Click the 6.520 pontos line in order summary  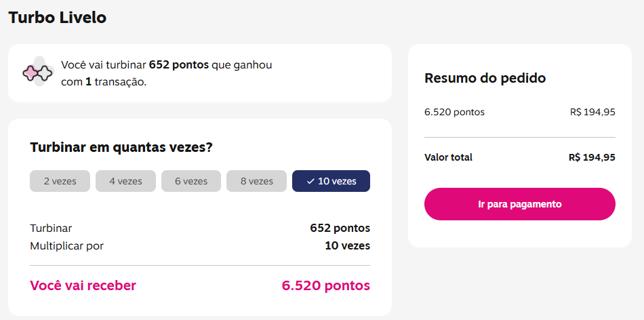pyautogui.click(x=454, y=112)
